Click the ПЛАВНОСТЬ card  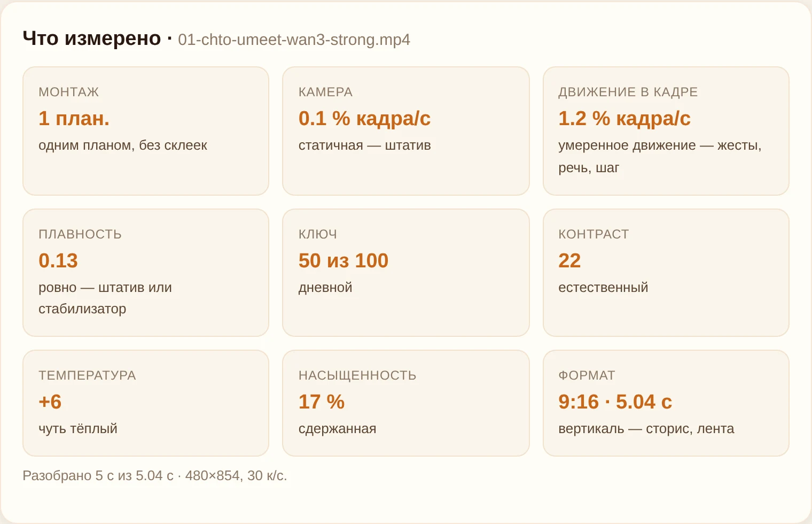(146, 273)
